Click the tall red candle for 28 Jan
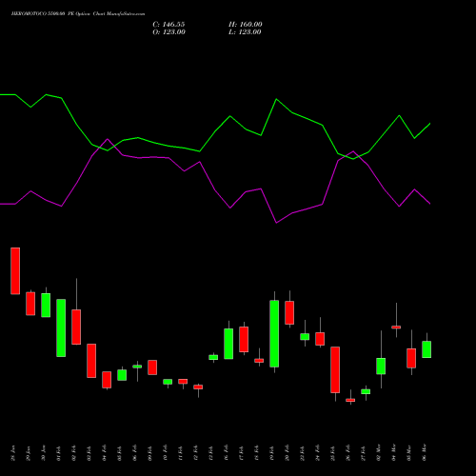 click(15, 271)
